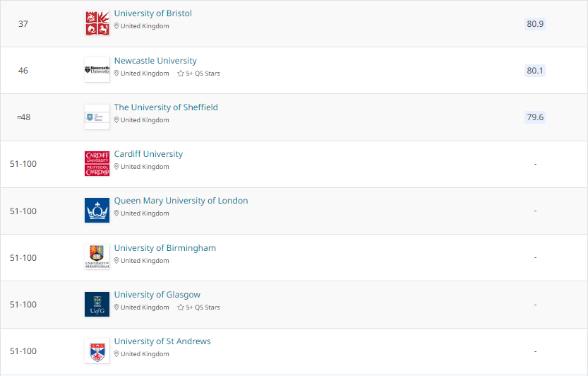The height and width of the screenshot is (376, 588).
Task: Click the University of Sheffield logo
Action: [x=97, y=117]
